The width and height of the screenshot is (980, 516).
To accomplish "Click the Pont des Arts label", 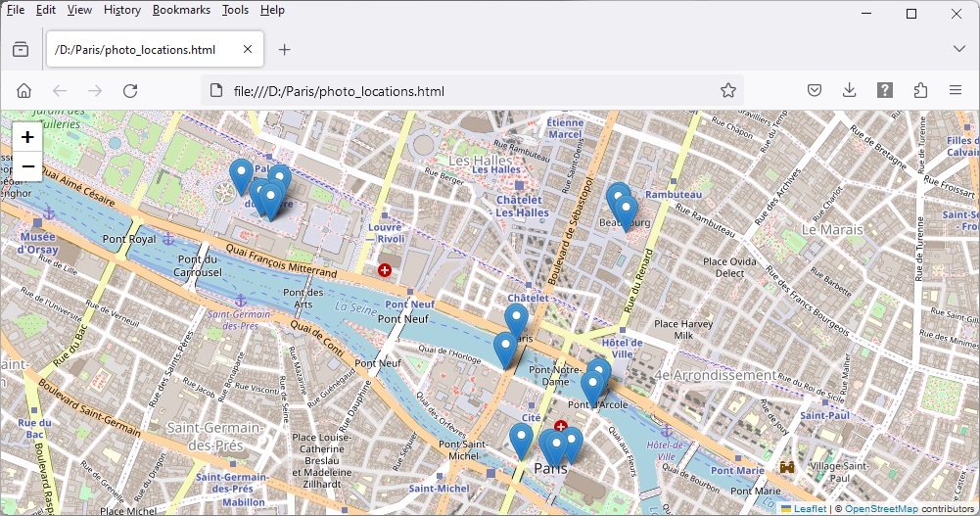I will pos(303,298).
